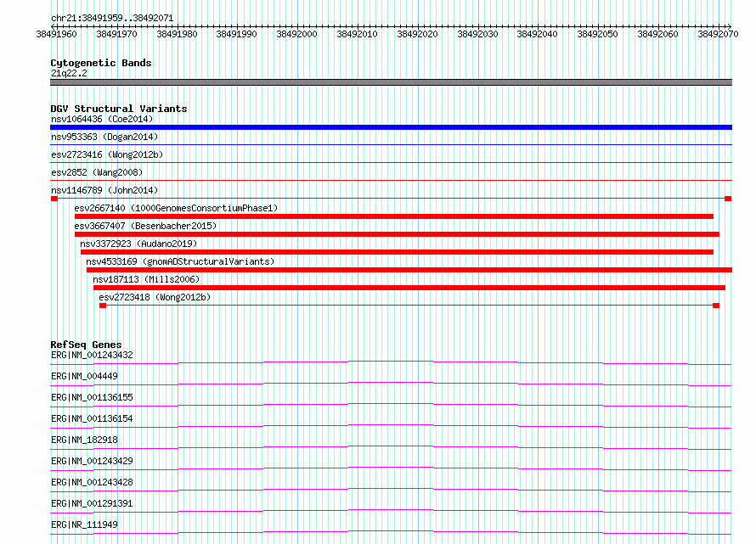Open the ERG|NM_001243429 transcript label
Viewport: 756px width, 544px height.
(x=92, y=461)
